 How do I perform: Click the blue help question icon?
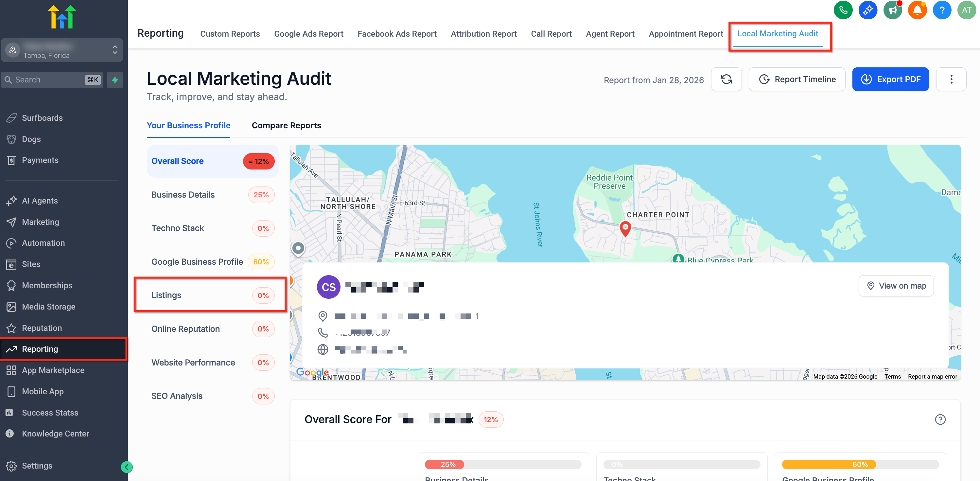942,10
